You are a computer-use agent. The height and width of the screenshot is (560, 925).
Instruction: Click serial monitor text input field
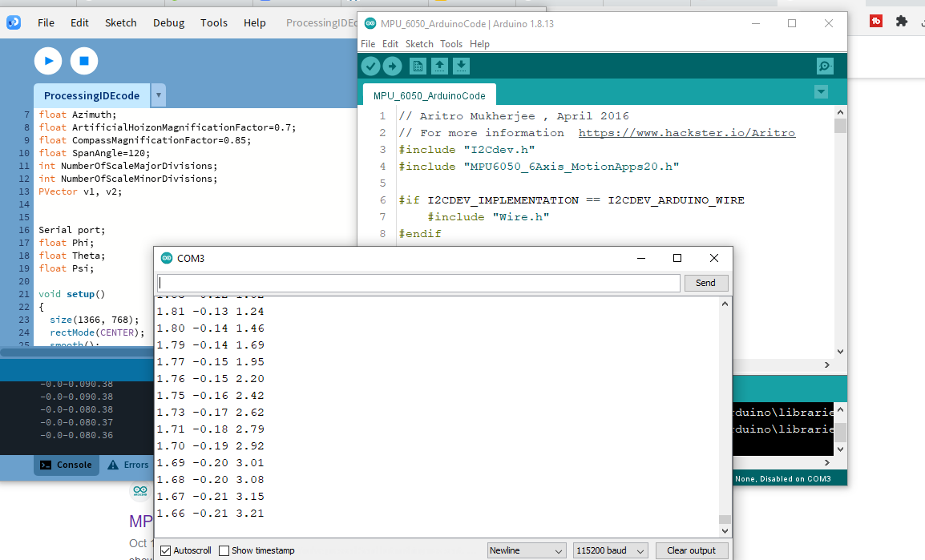419,283
